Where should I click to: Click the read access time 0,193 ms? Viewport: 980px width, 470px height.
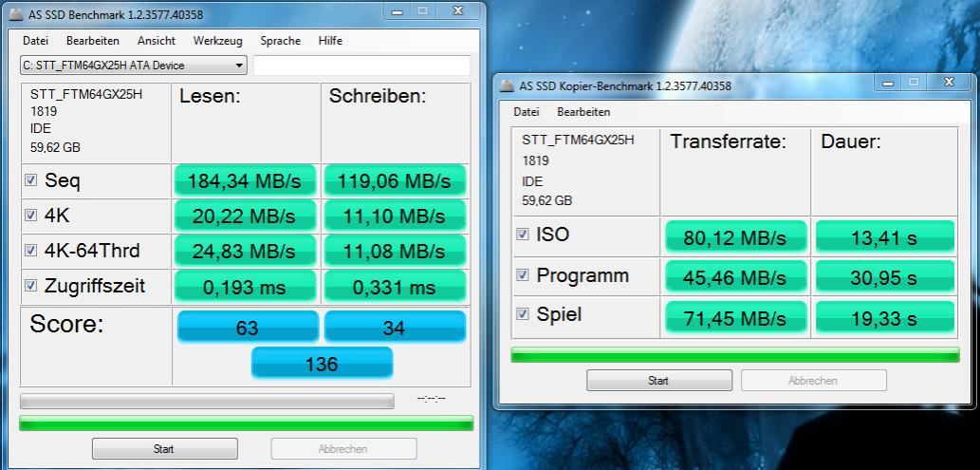tap(245, 287)
